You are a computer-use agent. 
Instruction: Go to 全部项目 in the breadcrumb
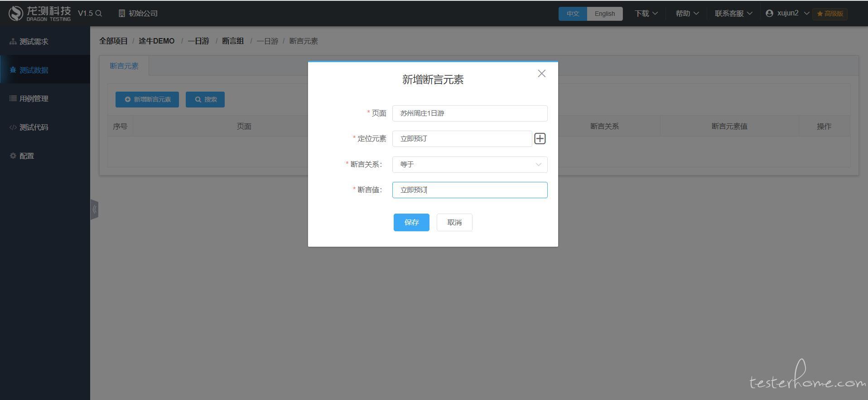point(113,41)
